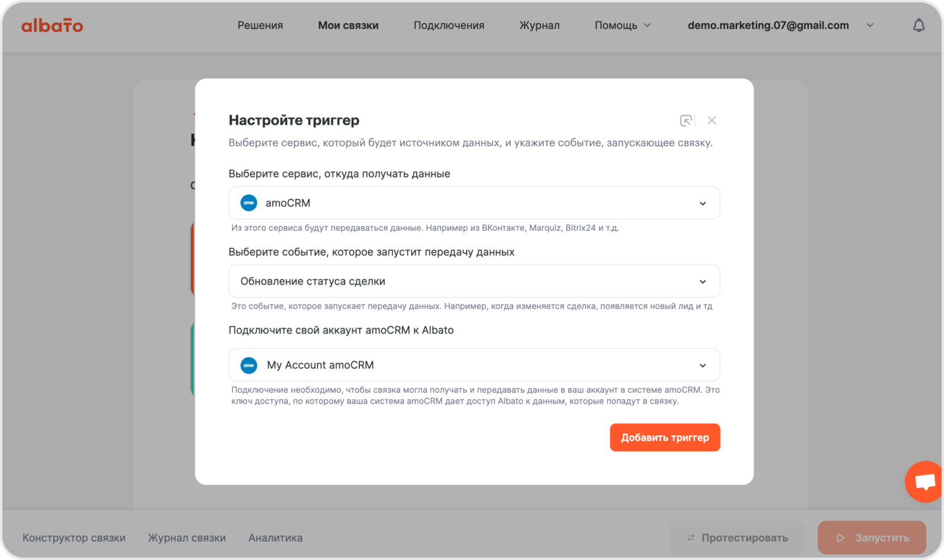Click the amoCRM logo in account field
Image resolution: width=944 pixels, height=560 pixels.
click(249, 365)
